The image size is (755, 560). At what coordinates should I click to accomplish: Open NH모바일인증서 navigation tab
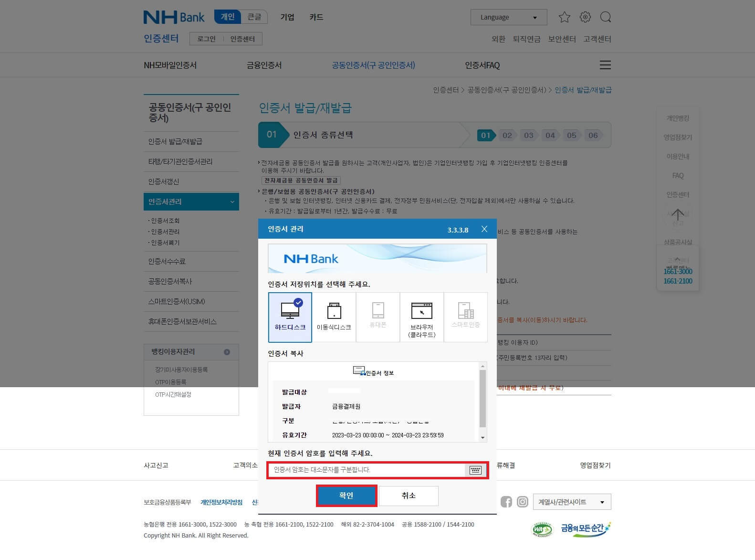point(170,65)
